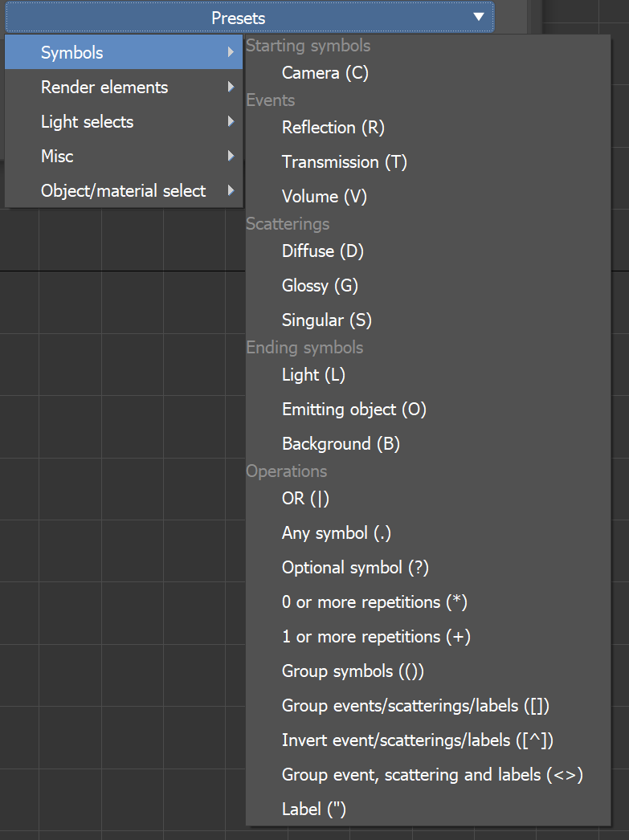Choose the Transmission (T) event

click(345, 161)
